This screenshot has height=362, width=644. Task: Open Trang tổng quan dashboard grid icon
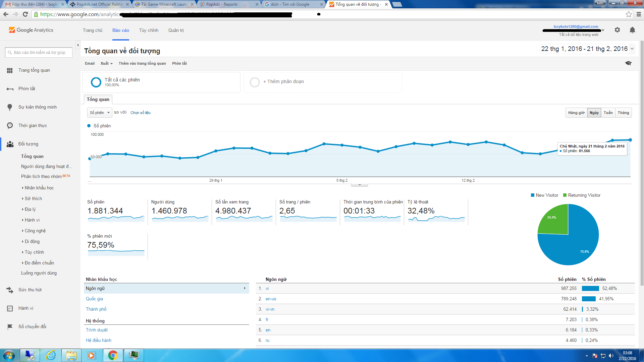pyautogui.click(x=10, y=70)
